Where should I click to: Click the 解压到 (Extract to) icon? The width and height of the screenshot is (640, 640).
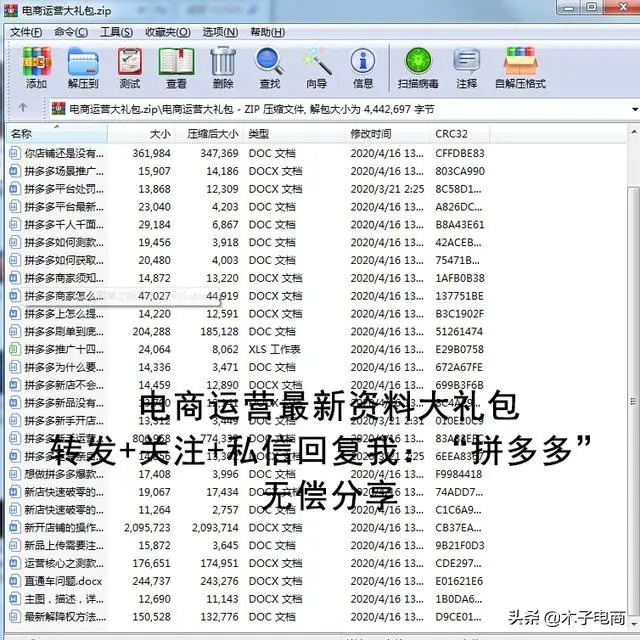(83, 68)
